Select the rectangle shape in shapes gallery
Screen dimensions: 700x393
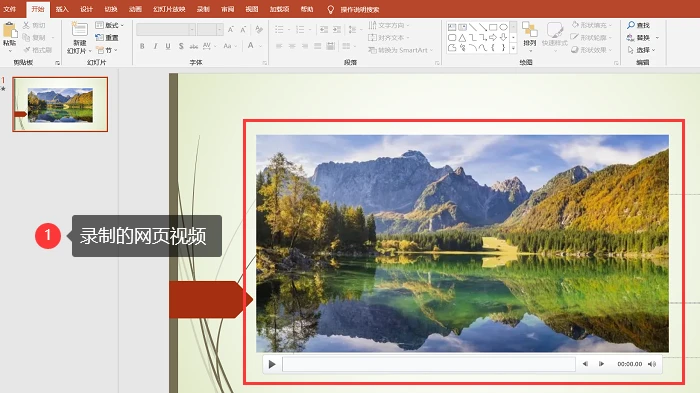pos(493,27)
